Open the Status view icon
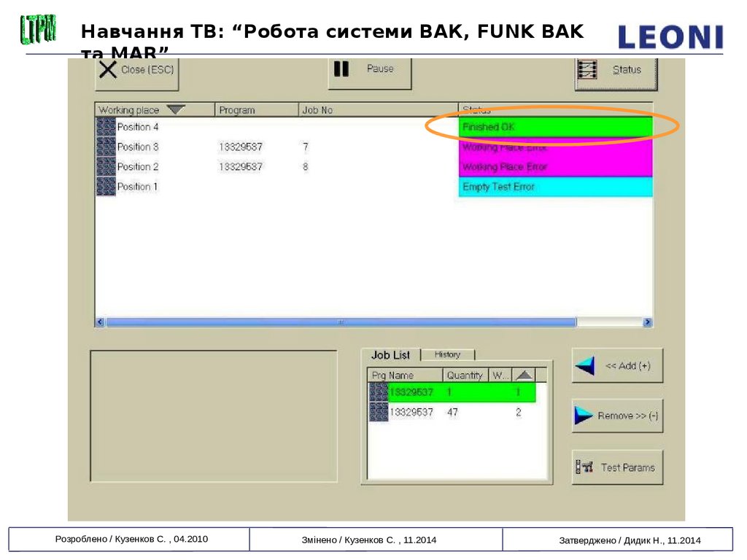 click(x=587, y=70)
